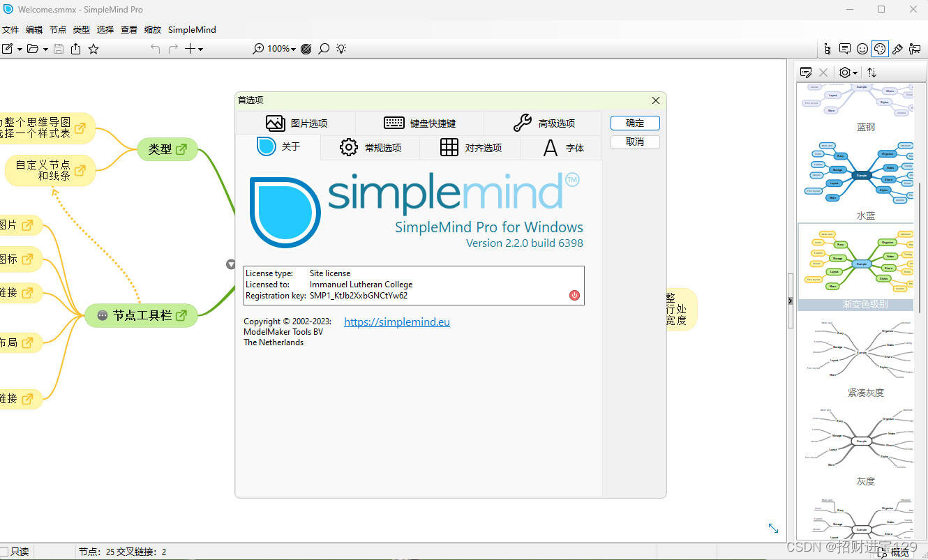The height and width of the screenshot is (560, 928).
Task: Click the new mind map icon
Action: [7, 49]
